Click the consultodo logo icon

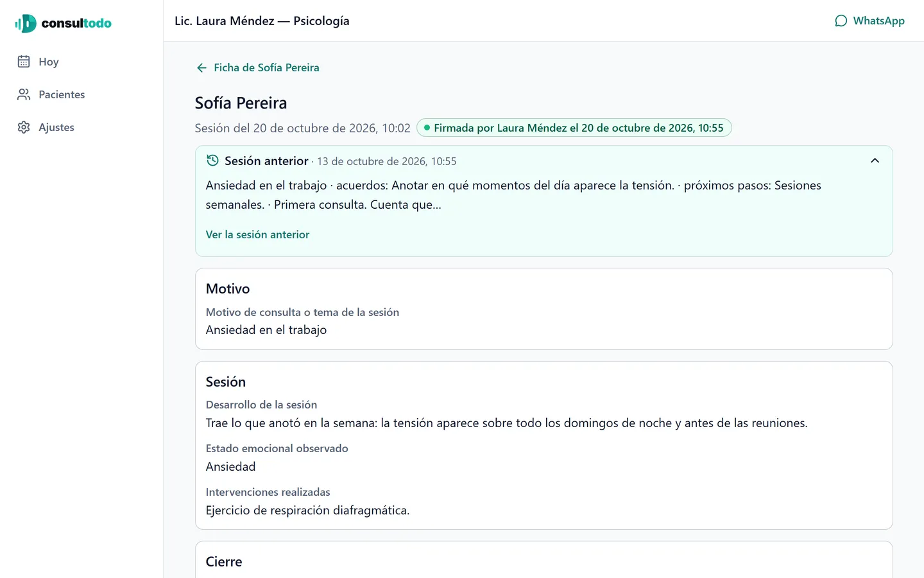pos(26,23)
